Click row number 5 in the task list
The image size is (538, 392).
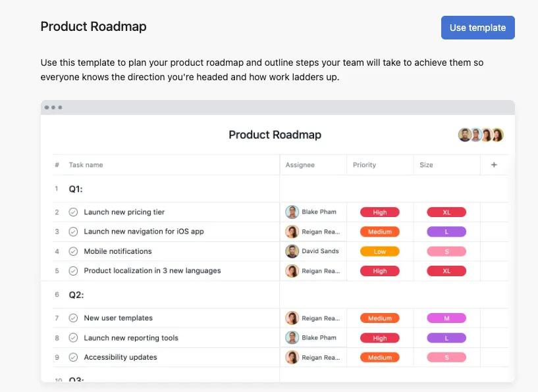(x=58, y=270)
